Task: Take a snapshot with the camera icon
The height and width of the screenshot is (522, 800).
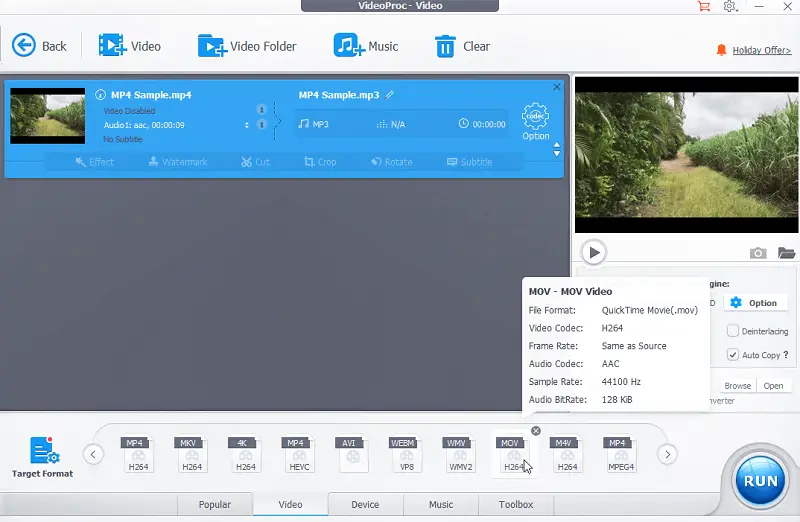Action: click(758, 253)
